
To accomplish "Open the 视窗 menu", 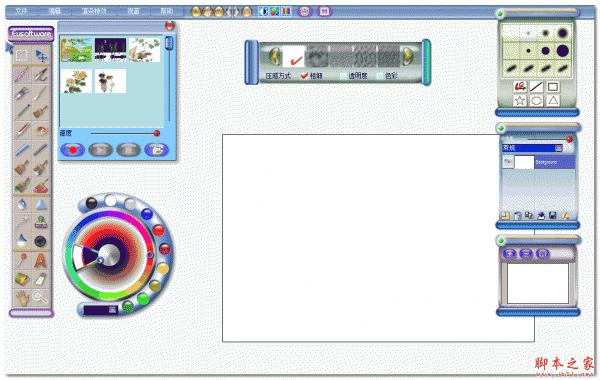I will click(133, 11).
